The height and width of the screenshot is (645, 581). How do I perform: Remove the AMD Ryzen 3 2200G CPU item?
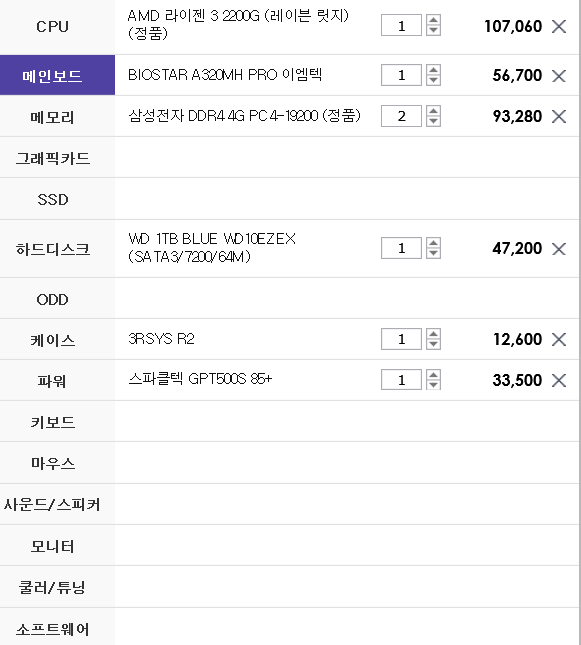pos(559,27)
